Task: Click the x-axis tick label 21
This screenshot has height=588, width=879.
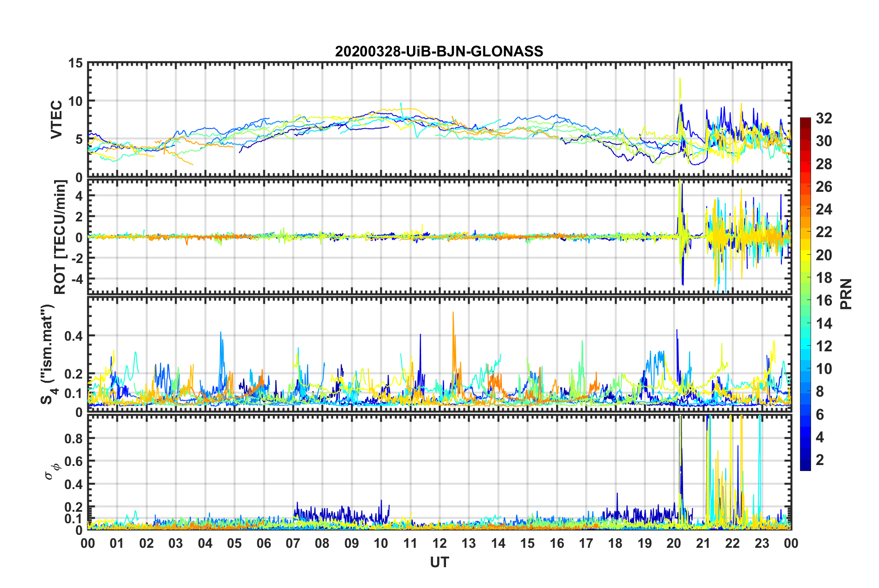Action: (703, 543)
